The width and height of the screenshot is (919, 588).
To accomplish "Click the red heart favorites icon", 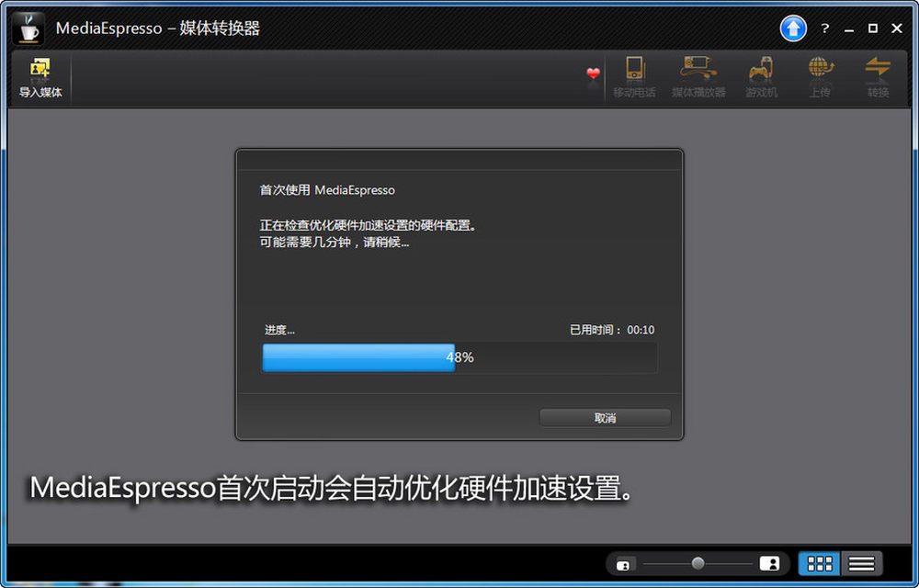I will pos(593,73).
